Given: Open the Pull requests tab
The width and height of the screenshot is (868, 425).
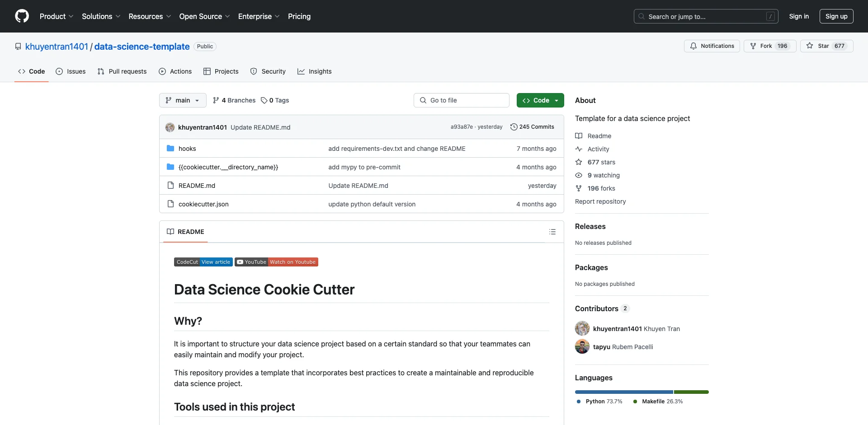Looking at the screenshot, I should (122, 71).
